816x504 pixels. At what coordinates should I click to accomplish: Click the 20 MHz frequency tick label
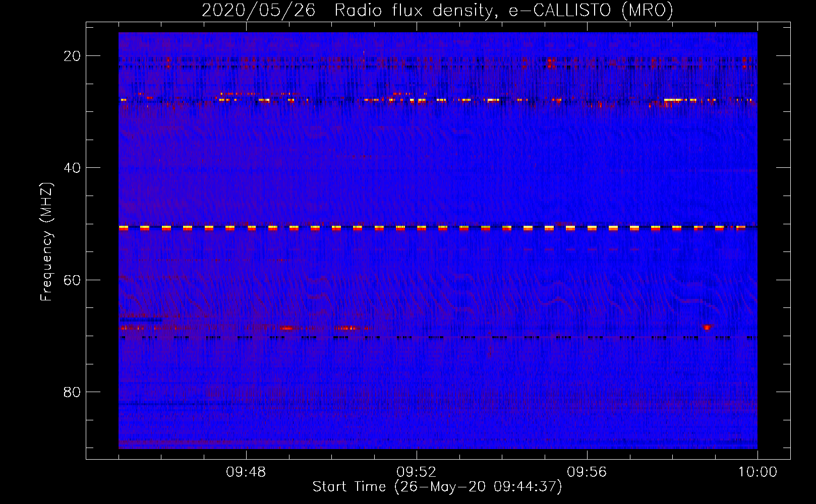72,55
